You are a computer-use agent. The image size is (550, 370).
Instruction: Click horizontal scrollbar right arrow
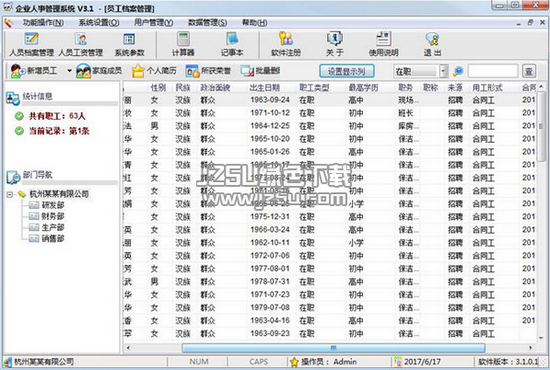531,348
